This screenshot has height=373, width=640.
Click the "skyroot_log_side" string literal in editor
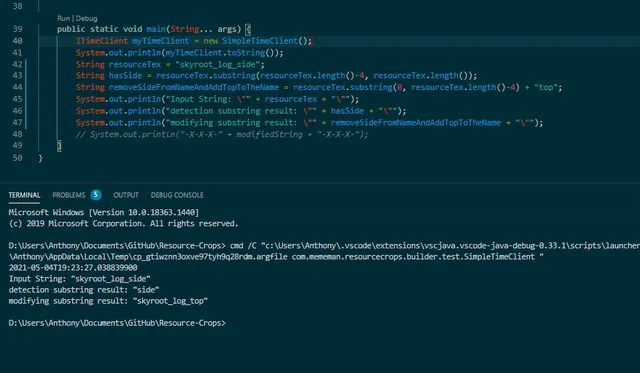(x=218, y=64)
